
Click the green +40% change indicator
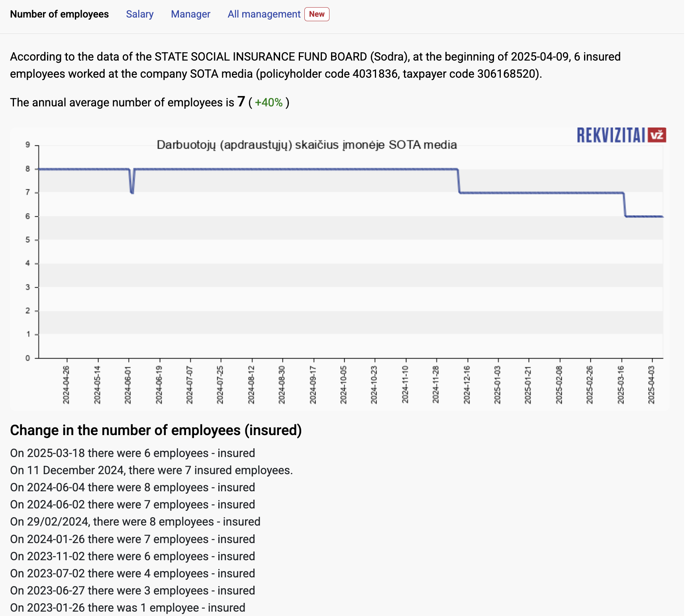click(269, 103)
